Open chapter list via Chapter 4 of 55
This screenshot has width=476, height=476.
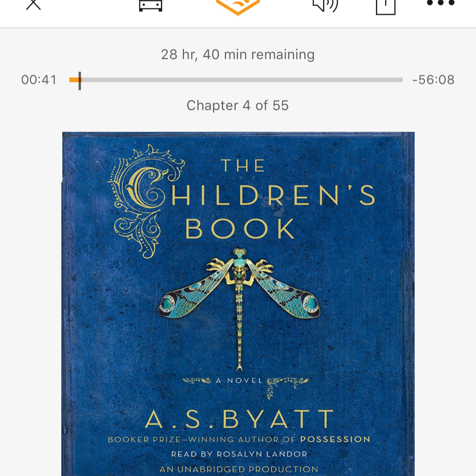(x=238, y=106)
